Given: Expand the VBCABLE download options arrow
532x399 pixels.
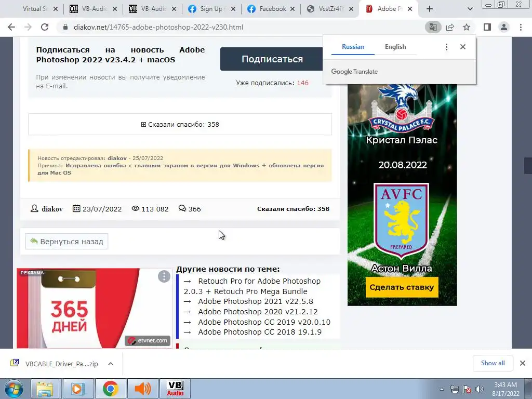Looking at the screenshot, I should [111, 364].
